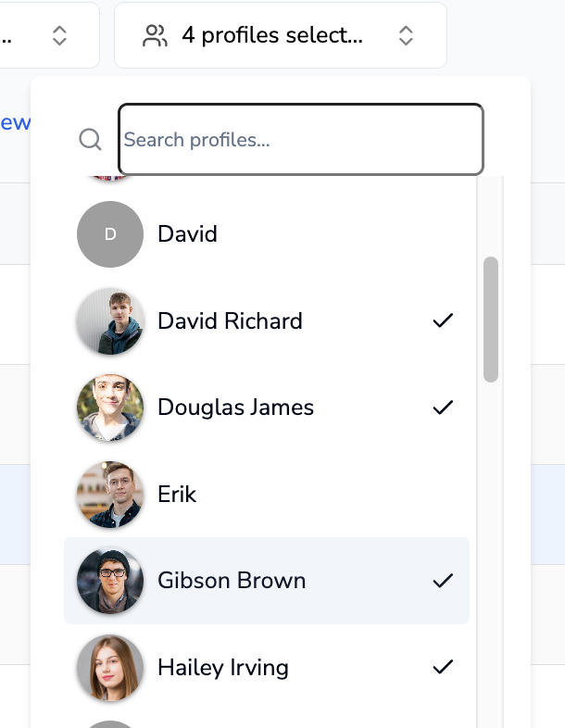
Task: Select the David profile option
Action: pyautogui.click(x=188, y=234)
